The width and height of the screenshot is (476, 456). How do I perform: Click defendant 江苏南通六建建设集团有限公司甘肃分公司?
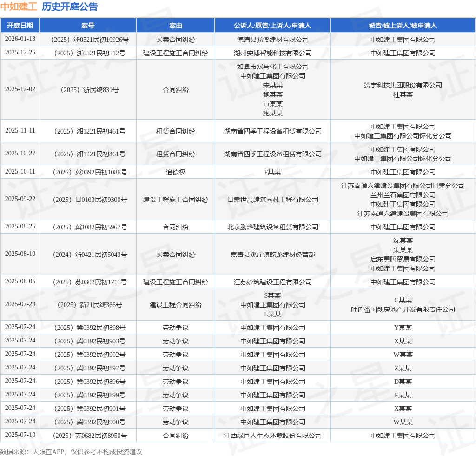pyautogui.click(x=403, y=186)
